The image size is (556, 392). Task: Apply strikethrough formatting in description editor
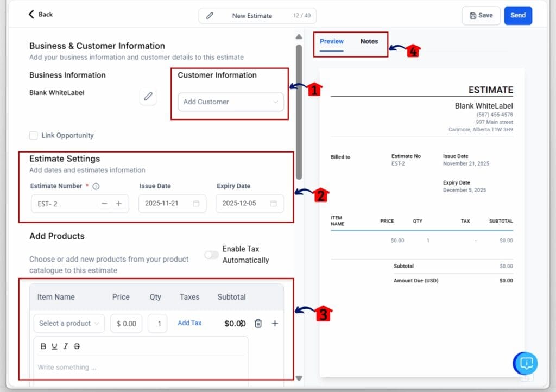(76, 346)
